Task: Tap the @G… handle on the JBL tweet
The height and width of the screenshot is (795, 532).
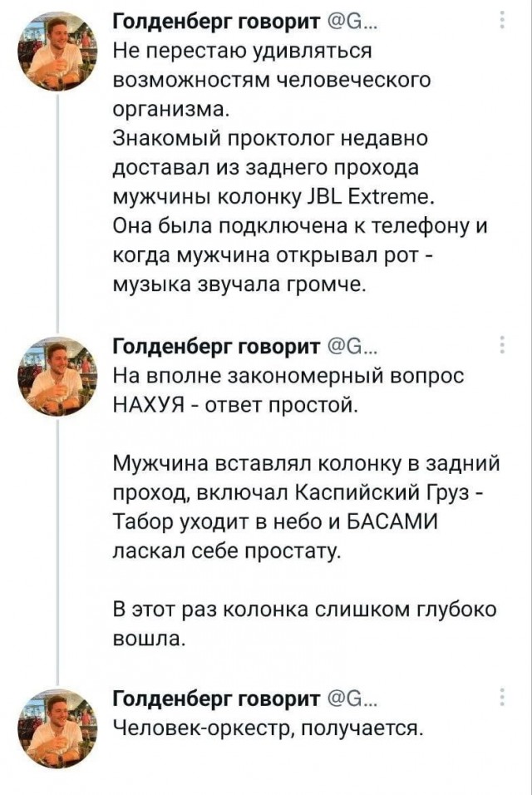Action: point(350,20)
